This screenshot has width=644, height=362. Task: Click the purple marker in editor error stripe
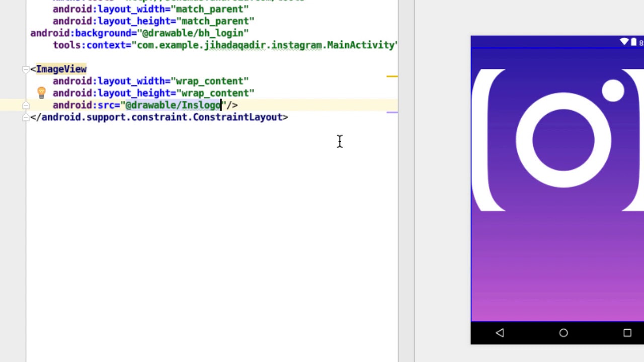392,113
